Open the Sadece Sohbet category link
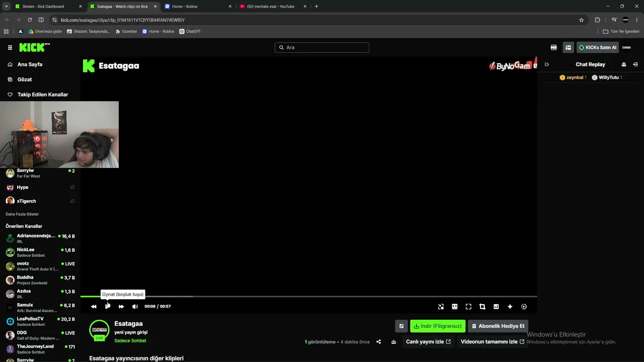This screenshot has height=362, width=644. pos(130,341)
